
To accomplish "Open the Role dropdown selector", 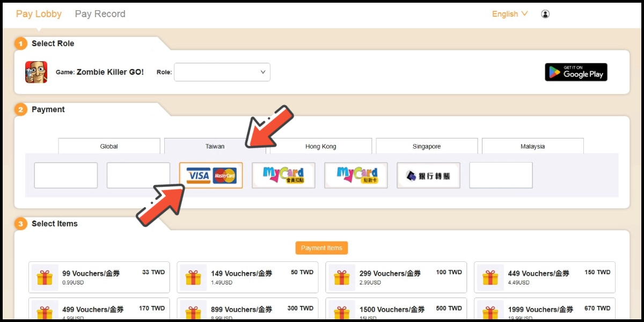I will pyautogui.click(x=222, y=72).
